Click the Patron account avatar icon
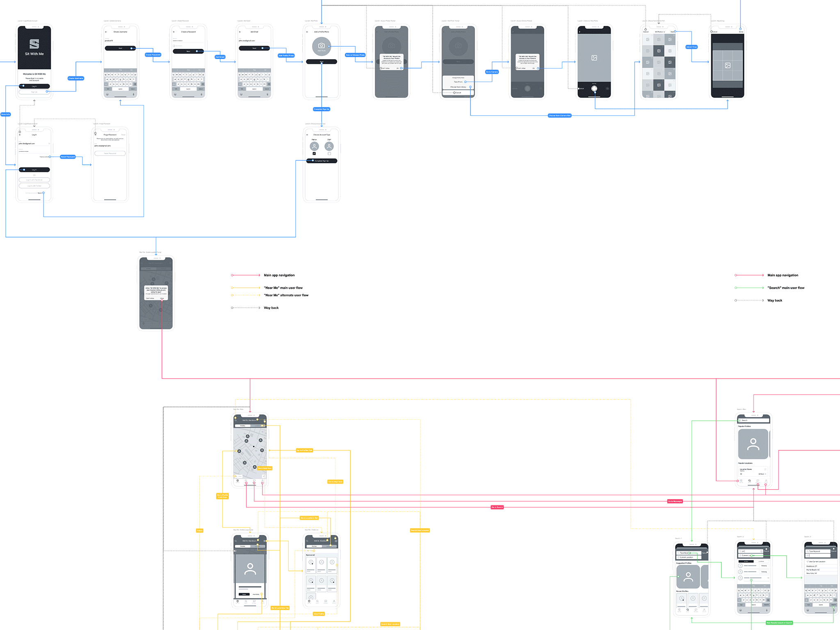 click(x=314, y=146)
